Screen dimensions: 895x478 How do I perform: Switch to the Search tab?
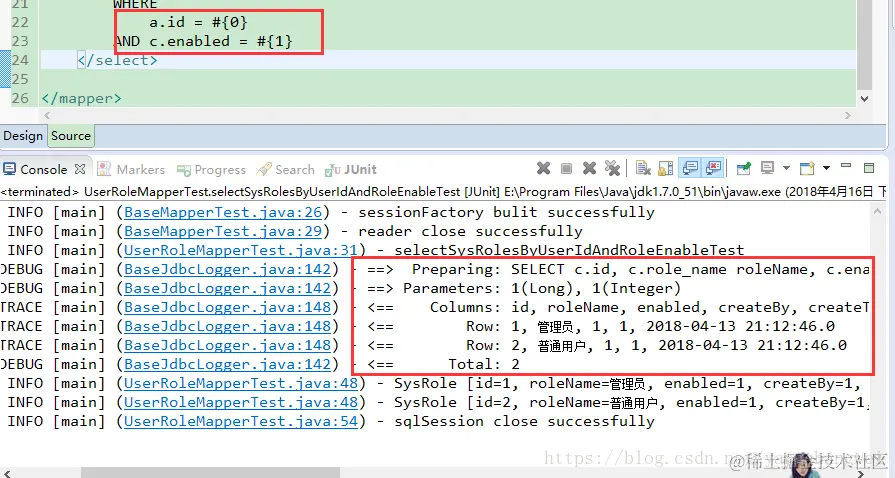285,169
